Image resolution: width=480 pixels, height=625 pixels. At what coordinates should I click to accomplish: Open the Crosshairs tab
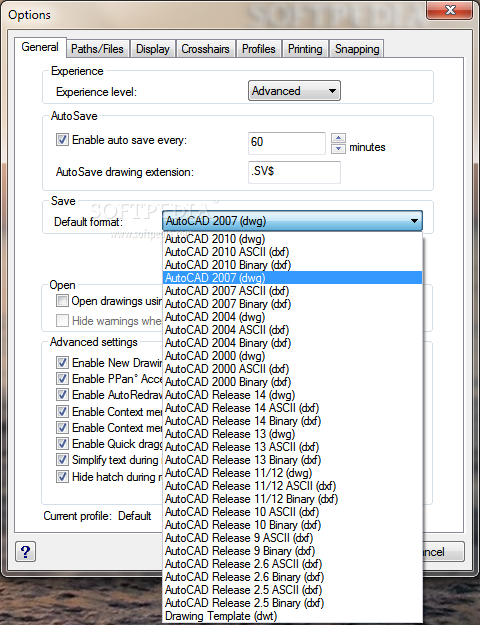[x=205, y=49]
